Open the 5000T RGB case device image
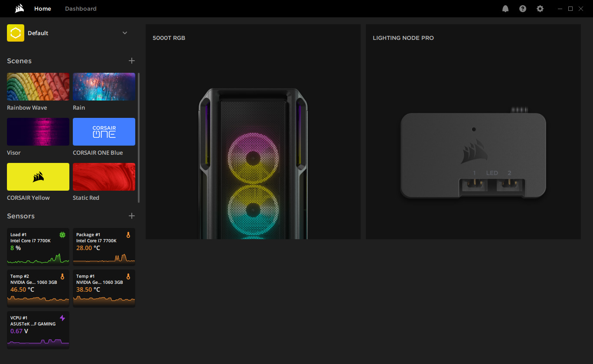The image size is (593, 364). coord(253,163)
